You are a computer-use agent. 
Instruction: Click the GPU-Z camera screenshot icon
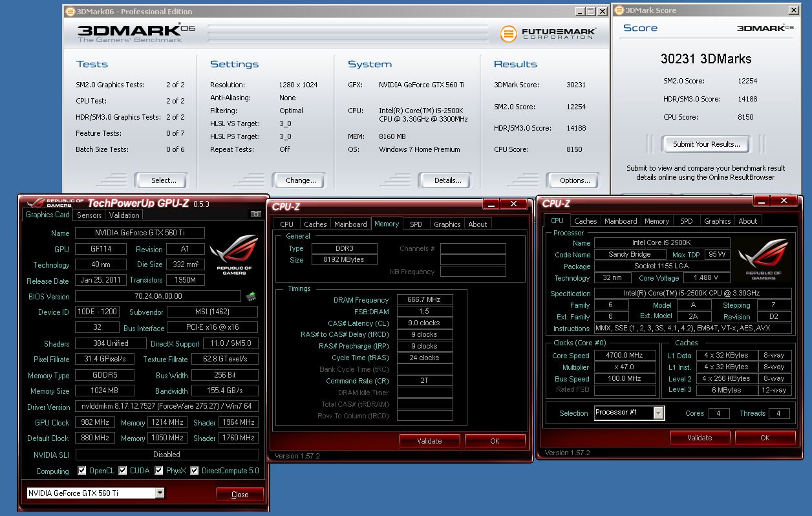(x=255, y=214)
